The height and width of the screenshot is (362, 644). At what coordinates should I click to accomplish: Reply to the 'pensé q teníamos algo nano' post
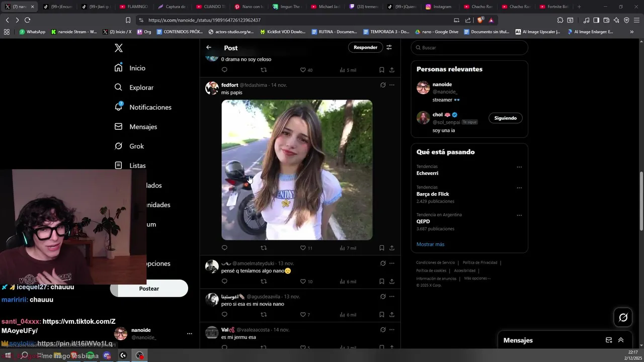coord(224,282)
